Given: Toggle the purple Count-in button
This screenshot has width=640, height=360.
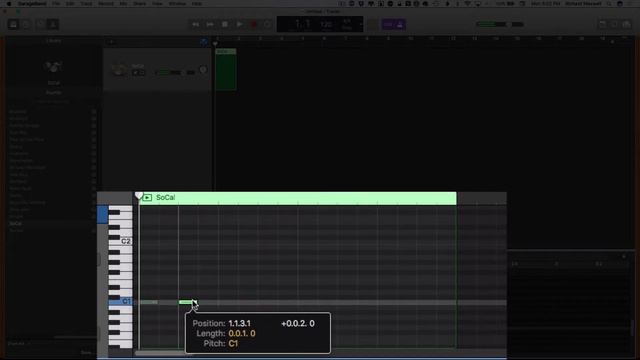Looking at the screenshot, I should point(388,24).
